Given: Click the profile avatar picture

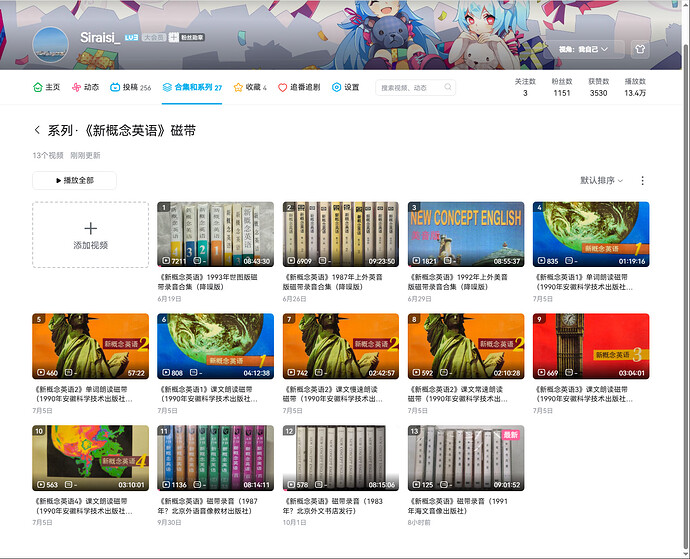Looking at the screenshot, I should 51,44.
